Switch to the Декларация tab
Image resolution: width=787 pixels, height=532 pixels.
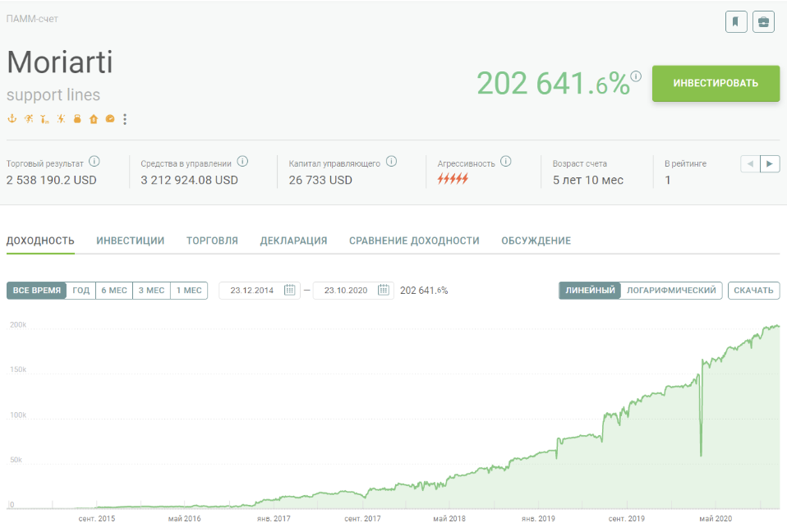(293, 241)
